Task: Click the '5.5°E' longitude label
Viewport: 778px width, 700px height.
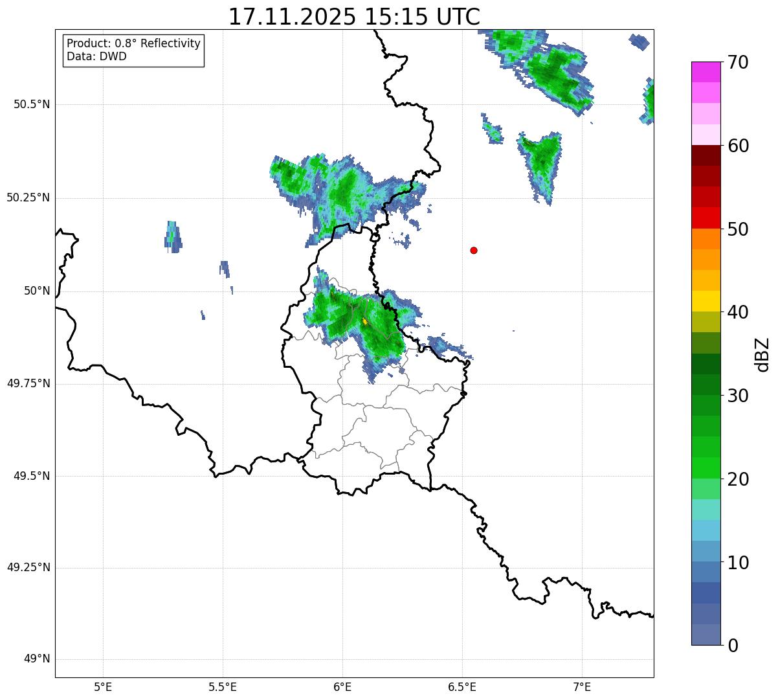Action: tap(223, 686)
